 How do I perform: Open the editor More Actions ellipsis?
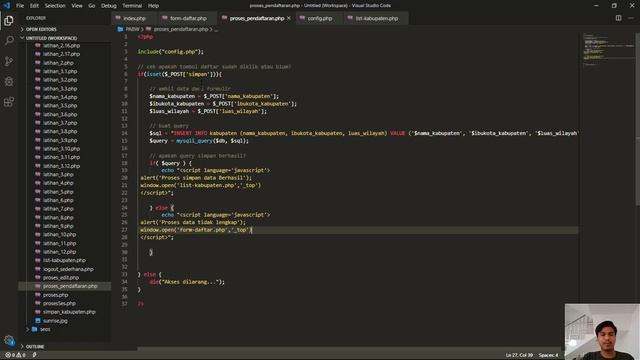pyautogui.click(x=631, y=18)
